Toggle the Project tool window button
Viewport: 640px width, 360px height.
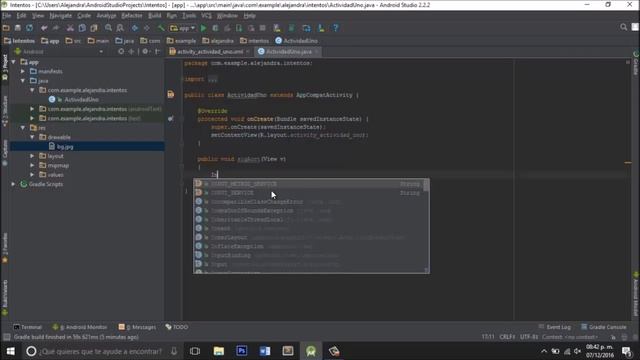point(4,67)
